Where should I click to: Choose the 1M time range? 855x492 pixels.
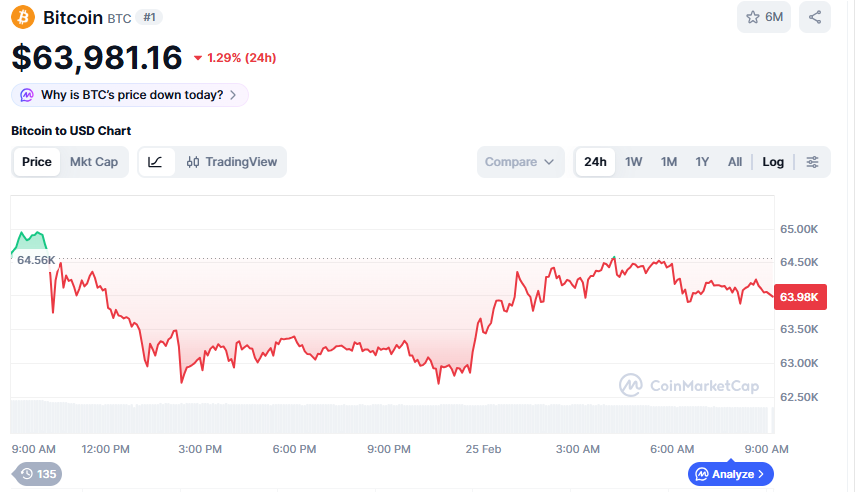669,162
